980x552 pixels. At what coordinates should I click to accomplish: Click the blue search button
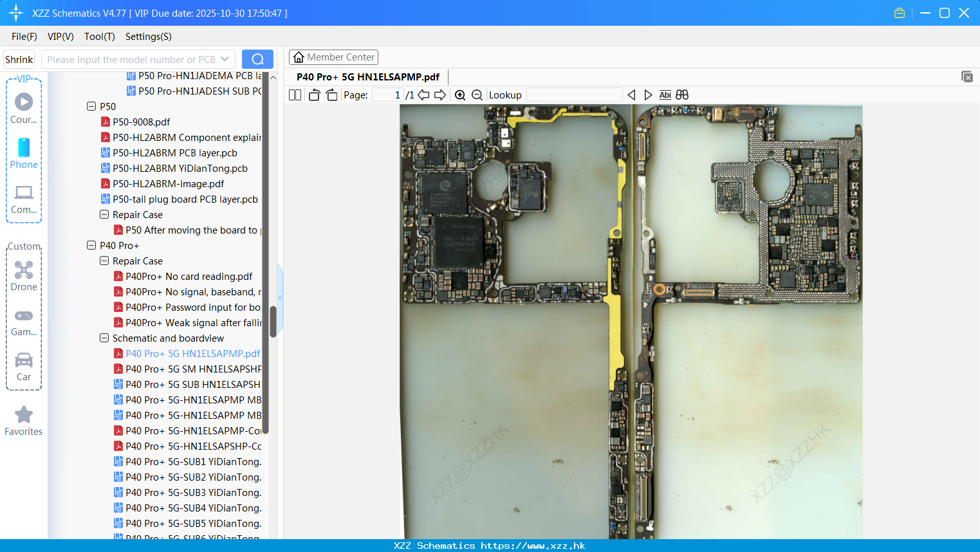point(257,59)
